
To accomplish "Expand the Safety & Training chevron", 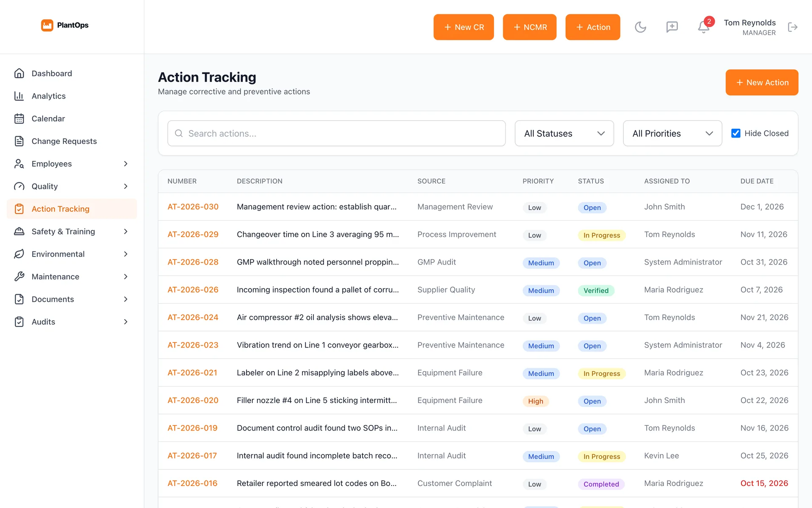I will pos(126,232).
